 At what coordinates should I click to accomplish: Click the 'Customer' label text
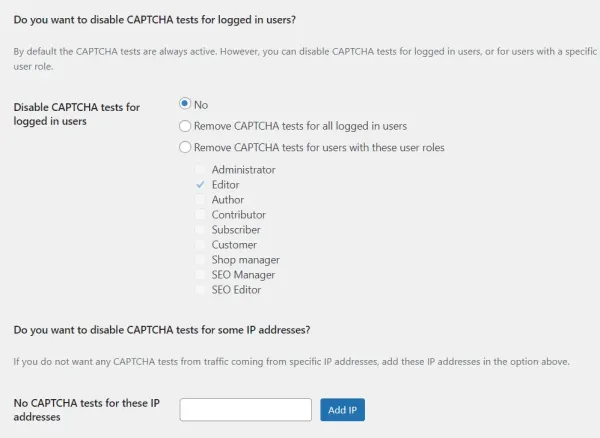coord(234,245)
